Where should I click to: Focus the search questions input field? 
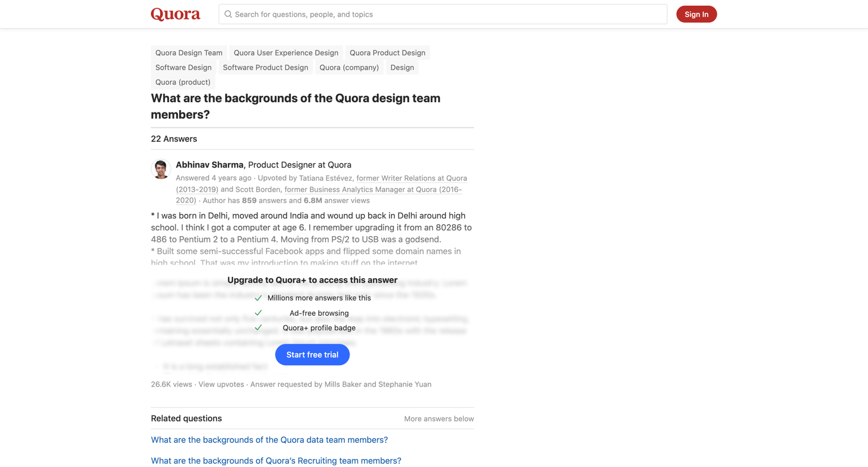tap(443, 14)
